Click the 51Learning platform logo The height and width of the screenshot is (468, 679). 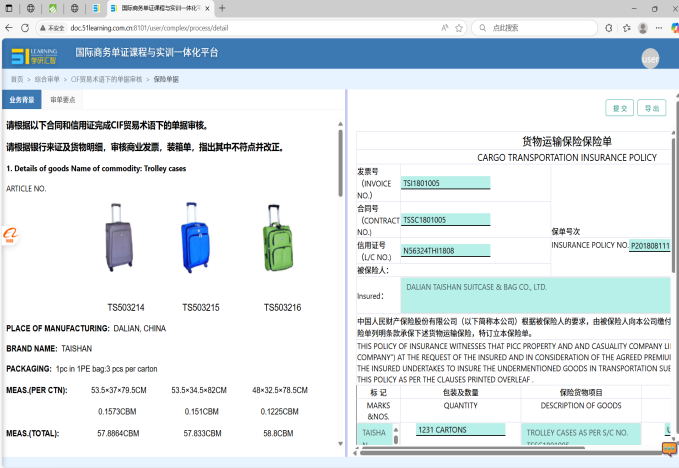[x=33, y=54]
